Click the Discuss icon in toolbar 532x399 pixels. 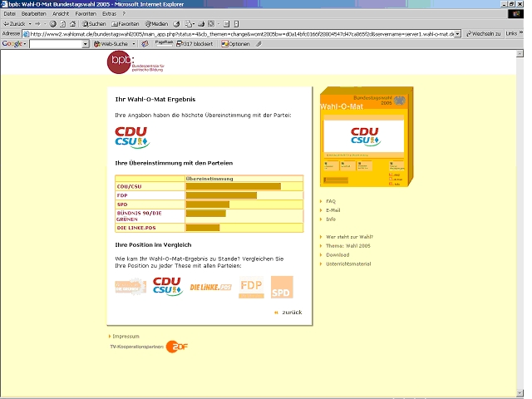coord(226,24)
